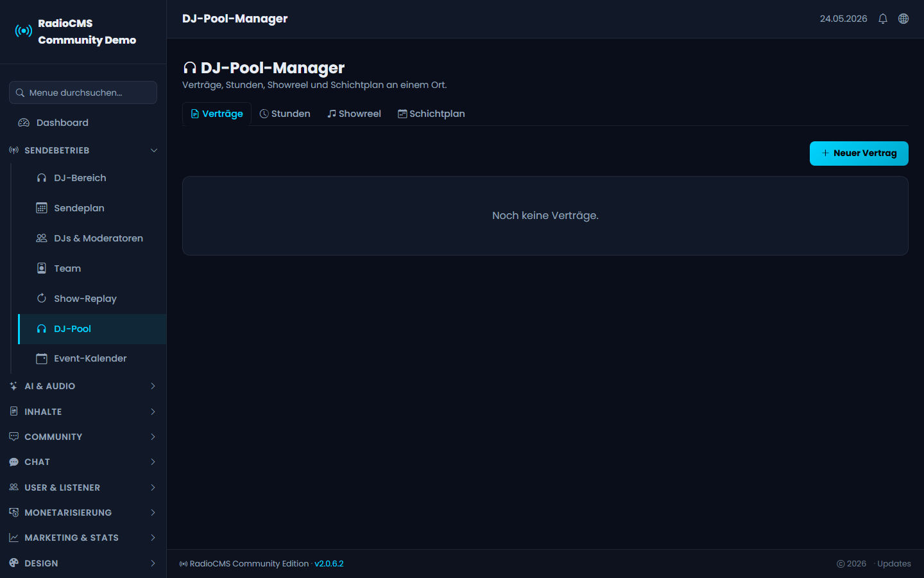Collapse the Sendebetrieb section chevron
Screen dimensions: 924x578
click(154, 150)
